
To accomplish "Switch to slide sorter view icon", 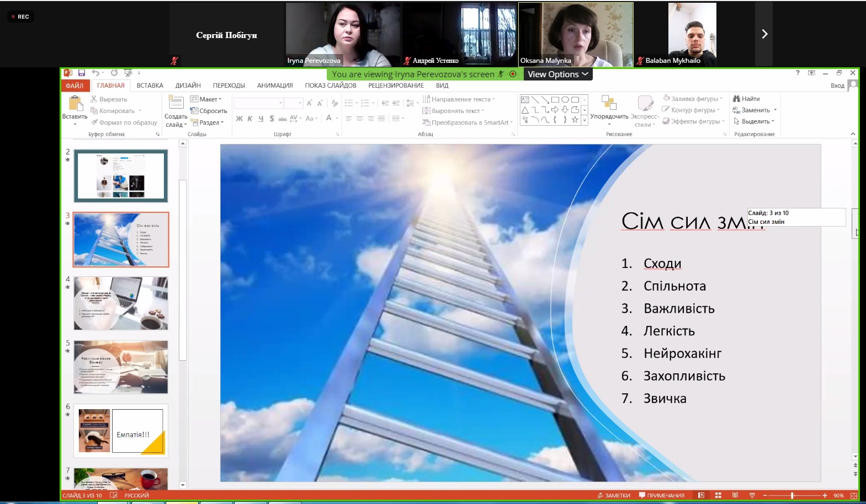I will (x=718, y=495).
